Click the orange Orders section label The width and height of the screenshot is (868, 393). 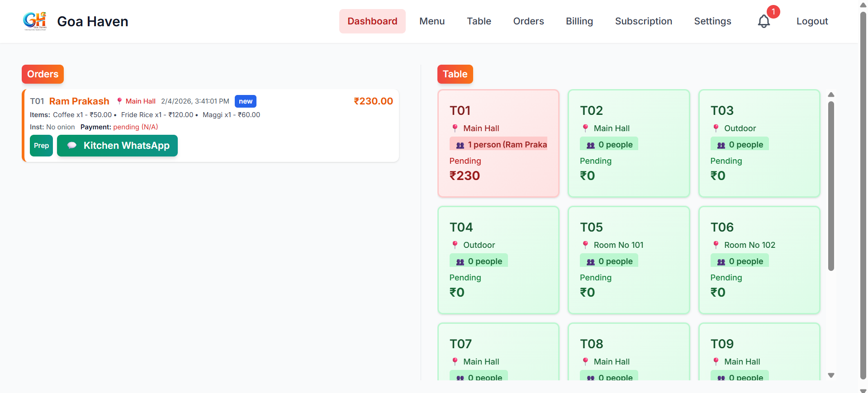[43, 74]
